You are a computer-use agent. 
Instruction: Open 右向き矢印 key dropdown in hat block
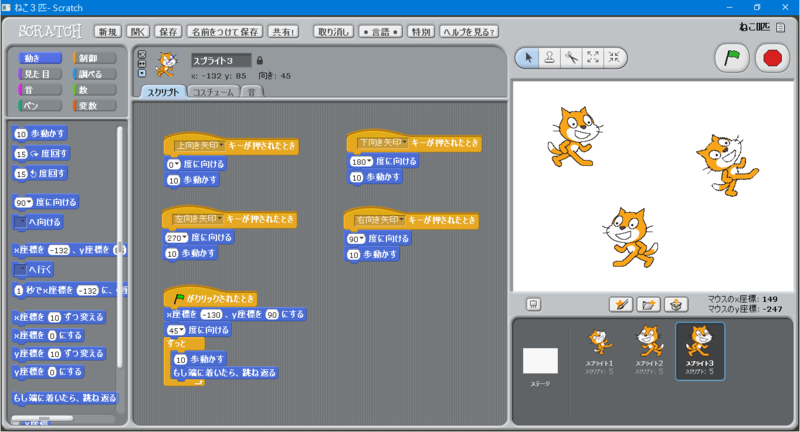[x=380, y=220]
